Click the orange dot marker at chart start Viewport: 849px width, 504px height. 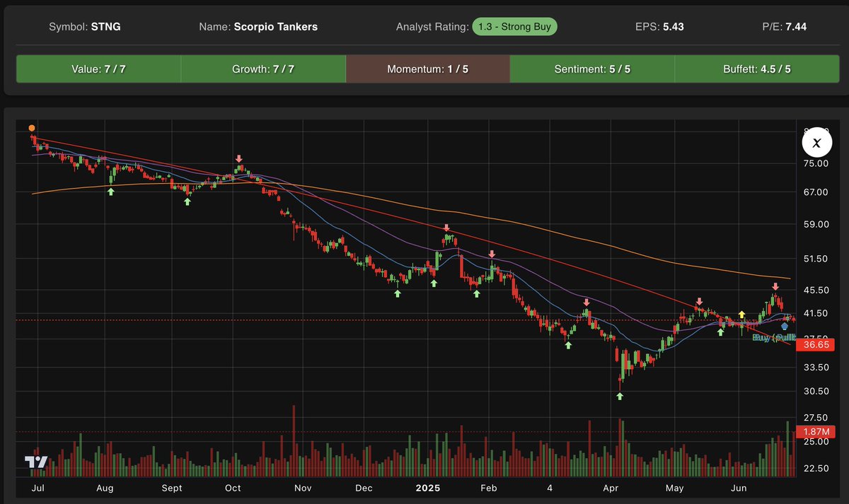point(32,128)
